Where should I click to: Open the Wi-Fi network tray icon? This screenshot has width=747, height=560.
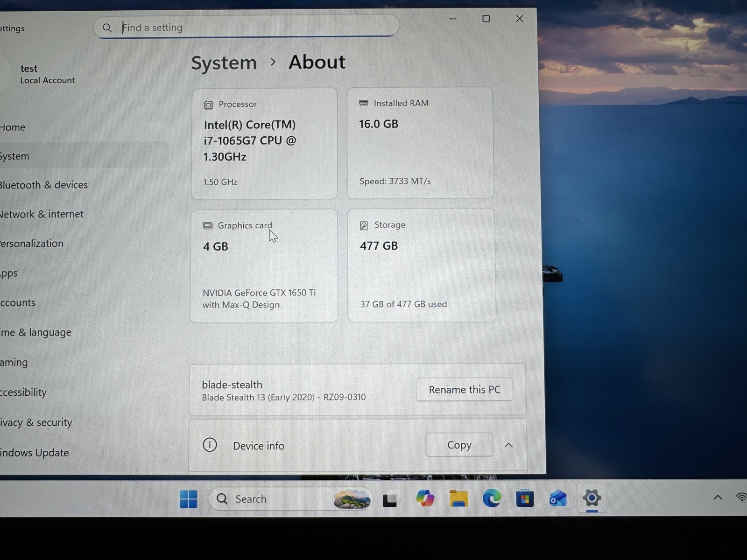pyautogui.click(x=741, y=497)
